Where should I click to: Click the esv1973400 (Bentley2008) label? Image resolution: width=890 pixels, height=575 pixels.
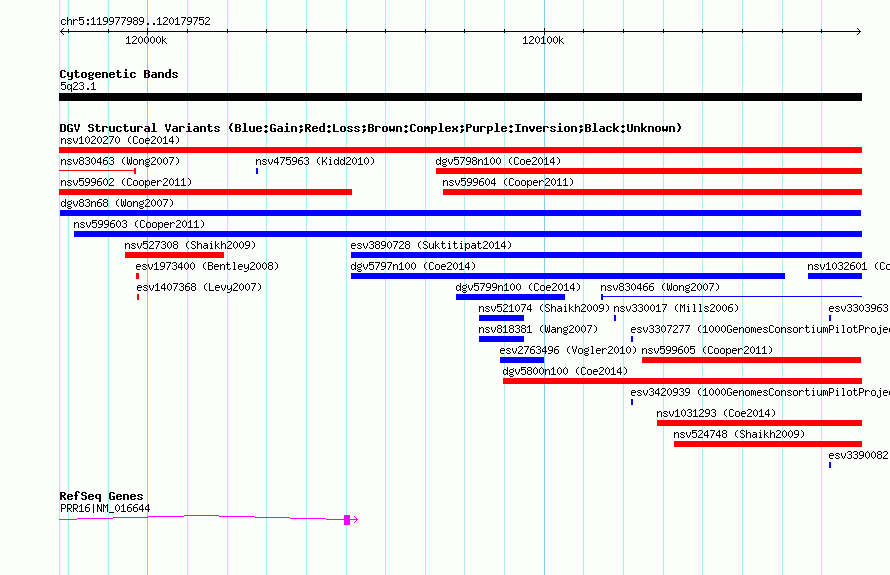[x=207, y=266]
